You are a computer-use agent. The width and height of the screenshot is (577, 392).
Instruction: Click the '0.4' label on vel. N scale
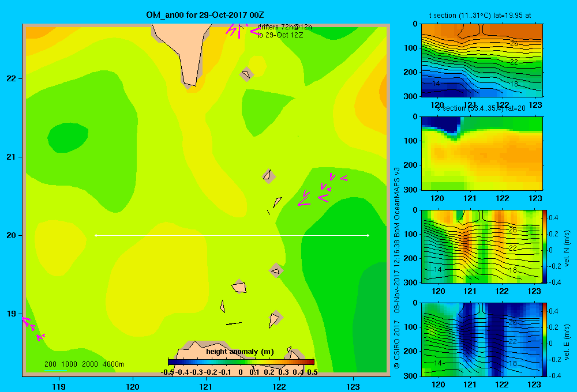click(x=553, y=218)
